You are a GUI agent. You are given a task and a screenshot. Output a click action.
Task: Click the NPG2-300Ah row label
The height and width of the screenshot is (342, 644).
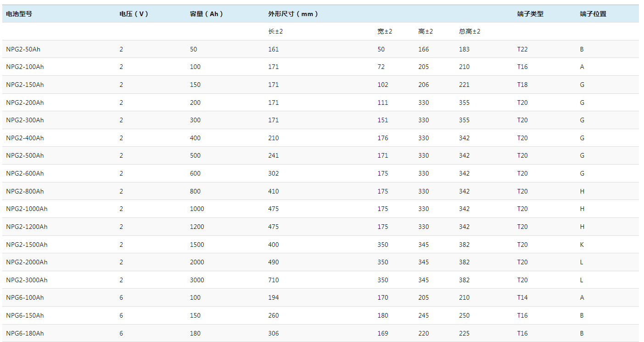25,120
